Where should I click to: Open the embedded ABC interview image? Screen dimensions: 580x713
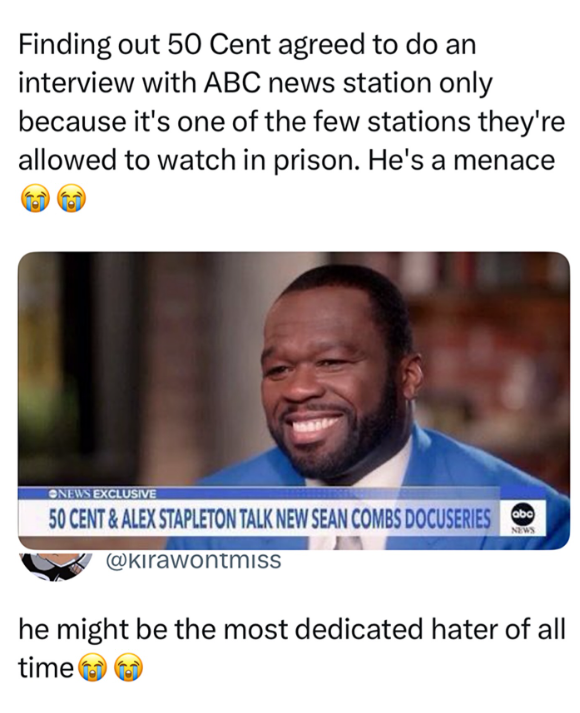tap(294, 401)
